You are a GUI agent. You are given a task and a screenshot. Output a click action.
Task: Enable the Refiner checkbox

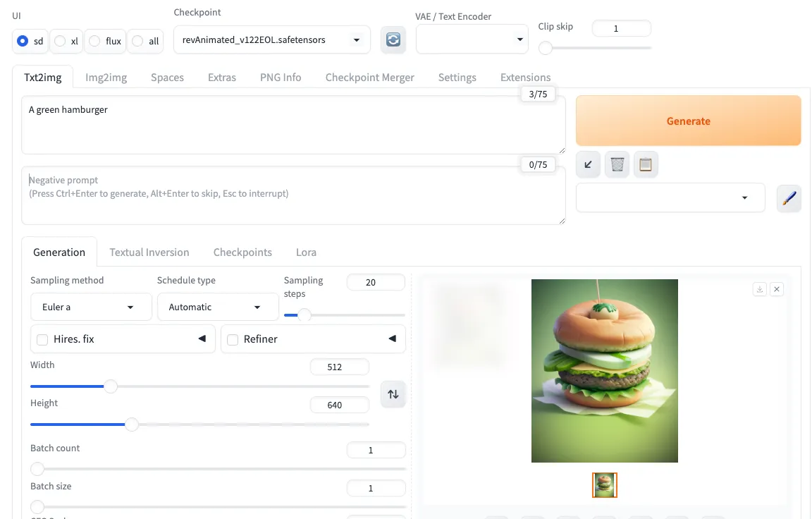tap(233, 340)
